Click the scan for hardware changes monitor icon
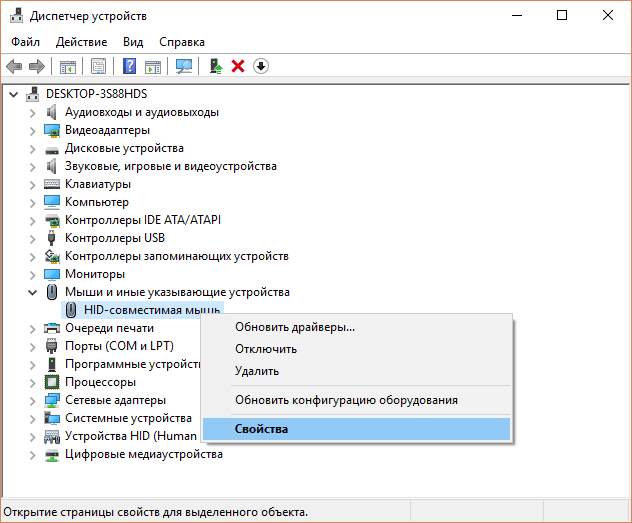The width and height of the screenshot is (632, 523). point(184,66)
